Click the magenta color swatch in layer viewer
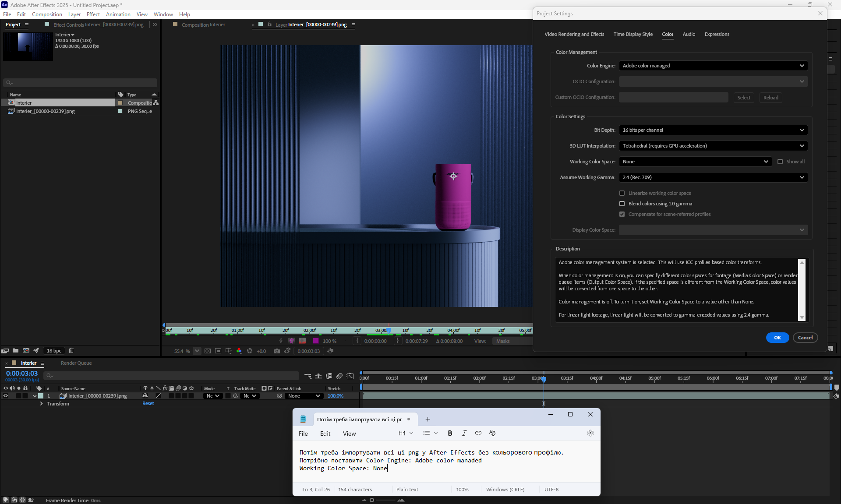The image size is (841, 504). pos(316,341)
